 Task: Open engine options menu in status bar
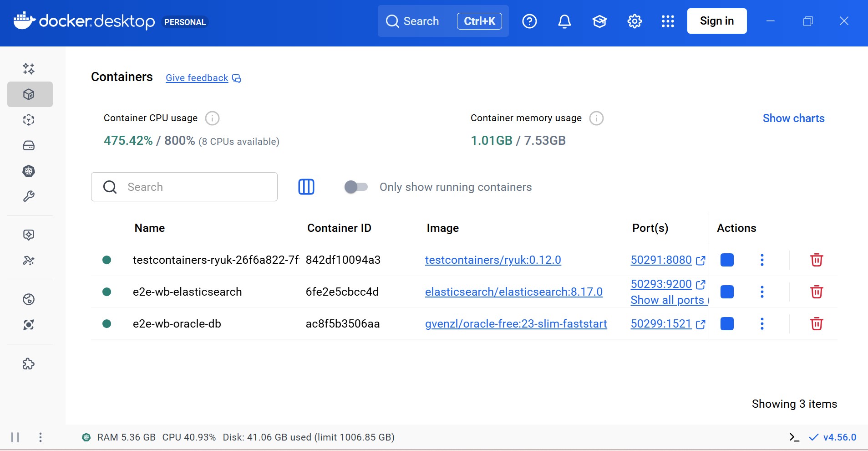(x=41, y=437)
